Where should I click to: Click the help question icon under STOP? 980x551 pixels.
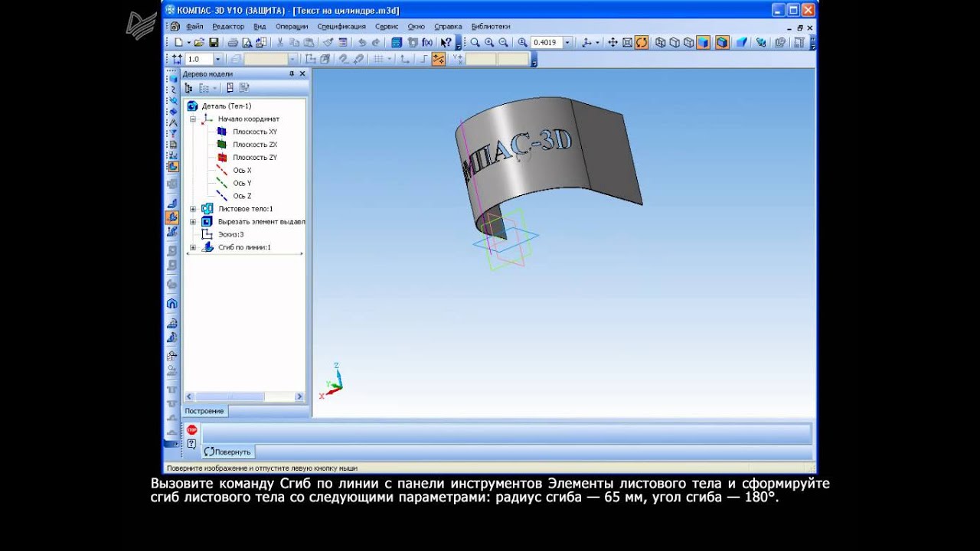(191, 443)
